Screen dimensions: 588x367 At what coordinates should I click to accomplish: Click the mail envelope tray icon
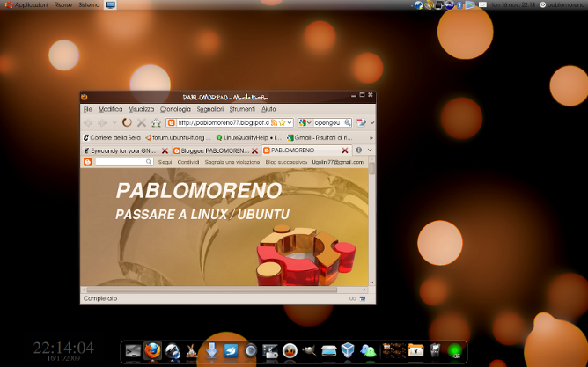[x=482, y=5]
